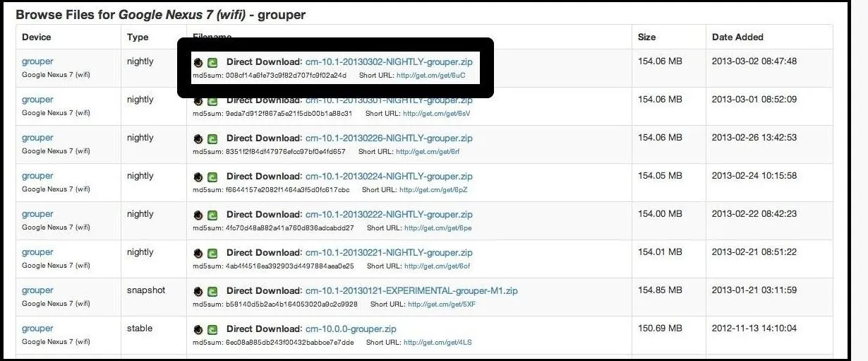Select size value 154.05 MB
This screenshot has height=361, width=868.
click(x=660, y=176)
